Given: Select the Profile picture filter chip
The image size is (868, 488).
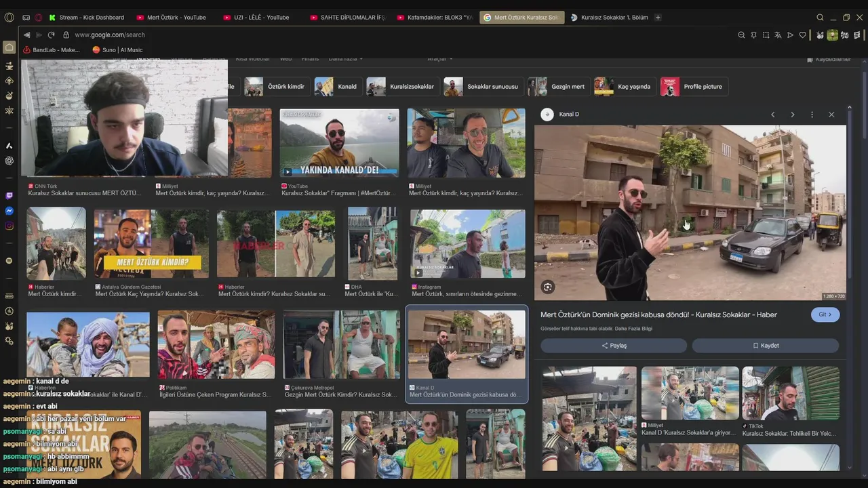Looking at the screenshot, I should click(x=693, y=87).
